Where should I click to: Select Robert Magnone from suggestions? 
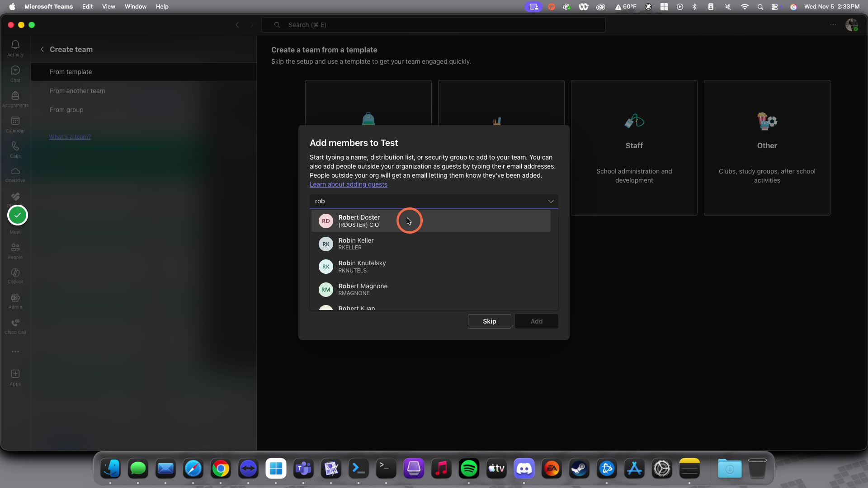coord(431,290)
